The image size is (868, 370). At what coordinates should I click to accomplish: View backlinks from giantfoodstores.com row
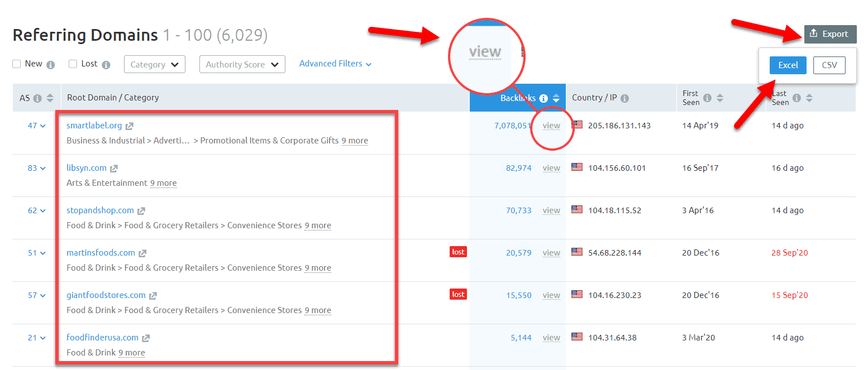pyautogui.click(x=551, y=295)
